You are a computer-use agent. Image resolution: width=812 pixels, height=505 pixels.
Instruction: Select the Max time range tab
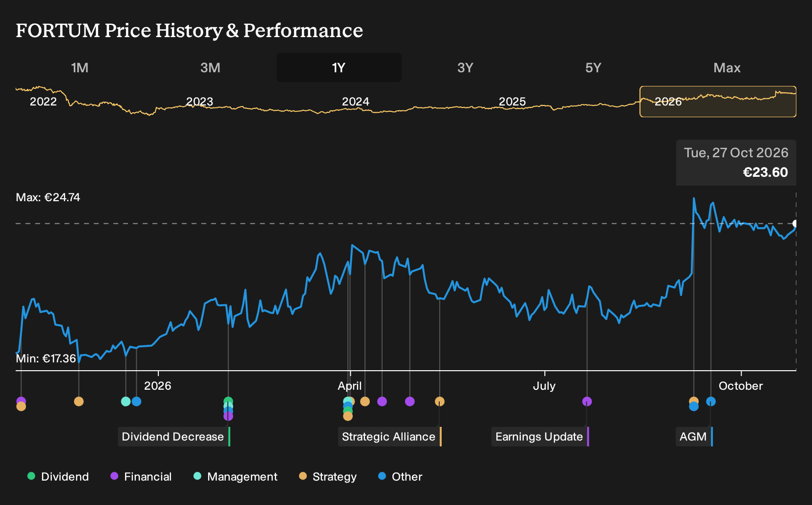(727, 67)
